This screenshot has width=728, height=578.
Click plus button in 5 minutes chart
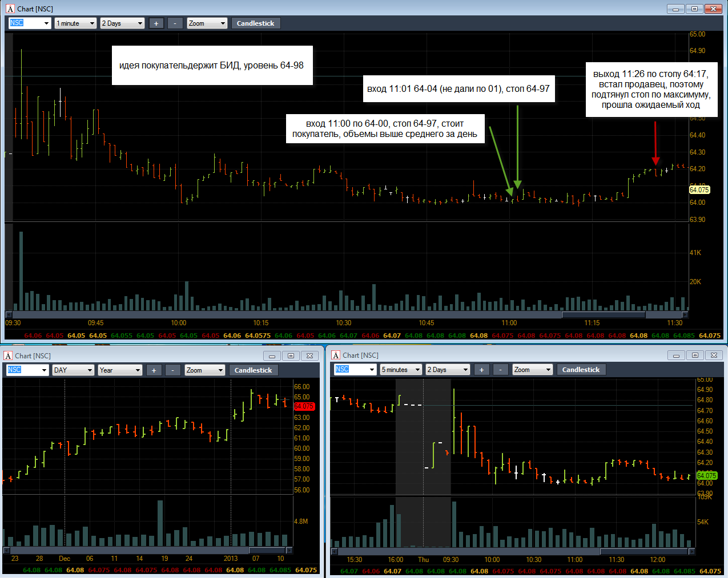[482, 370]
